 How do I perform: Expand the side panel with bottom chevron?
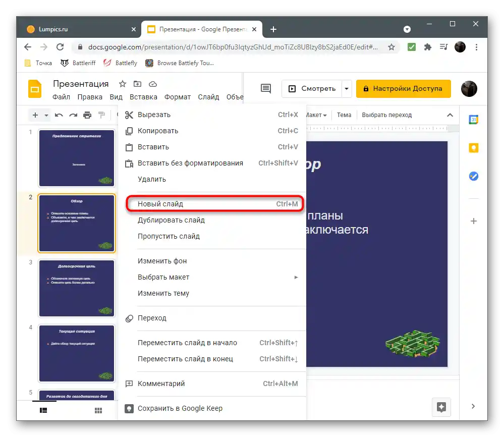[x=473, y=406]
